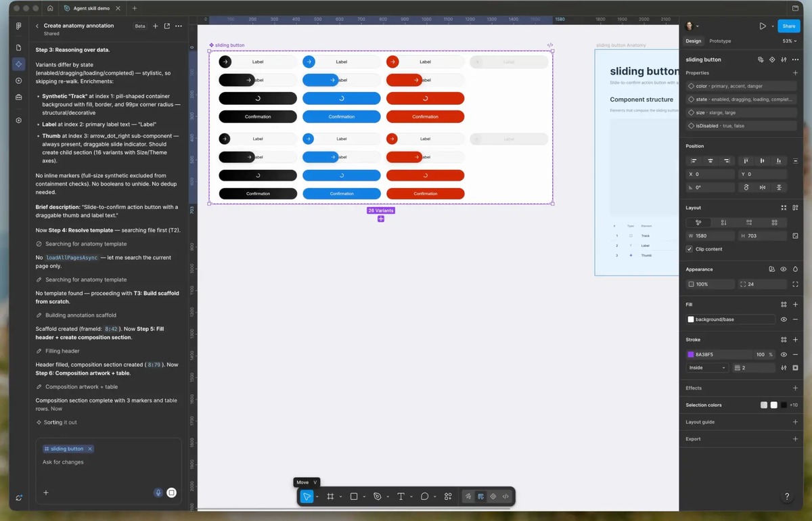Add an export setting with plus

795,438
